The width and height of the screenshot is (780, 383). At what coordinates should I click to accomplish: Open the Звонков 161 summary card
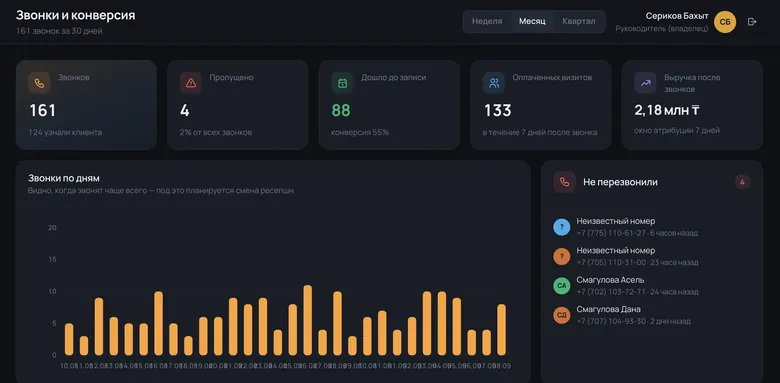pos(87,105)
